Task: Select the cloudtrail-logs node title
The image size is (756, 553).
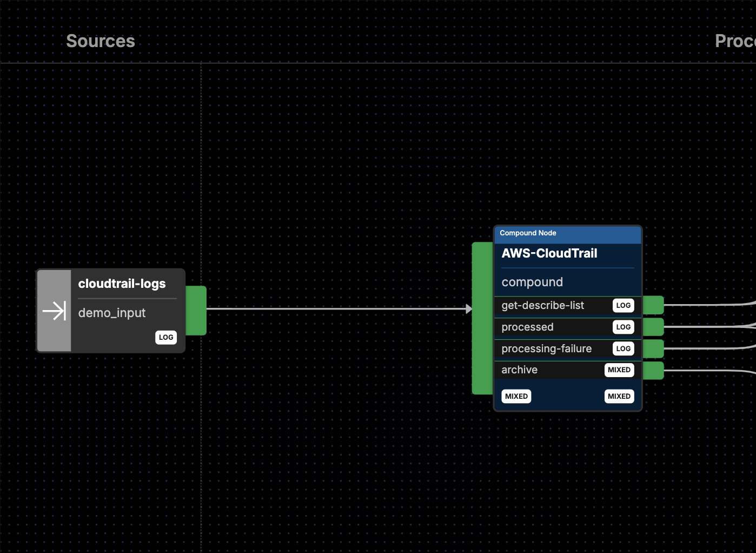Action: click(x=122, y=284)
